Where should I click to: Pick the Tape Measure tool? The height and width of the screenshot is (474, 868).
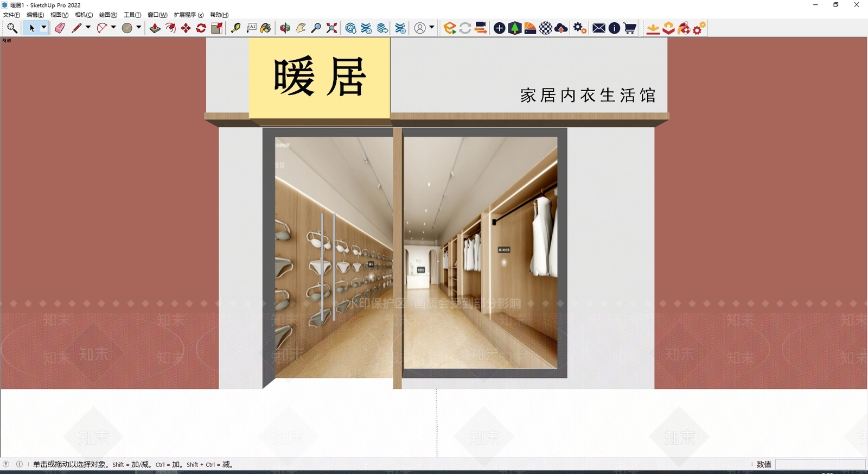(x=235, y=28)
